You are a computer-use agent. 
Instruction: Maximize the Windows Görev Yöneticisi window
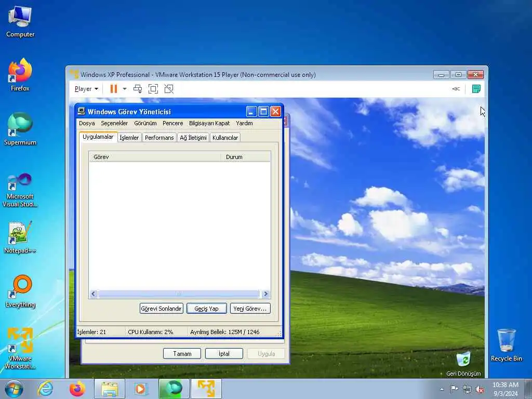tap(263, 111)
